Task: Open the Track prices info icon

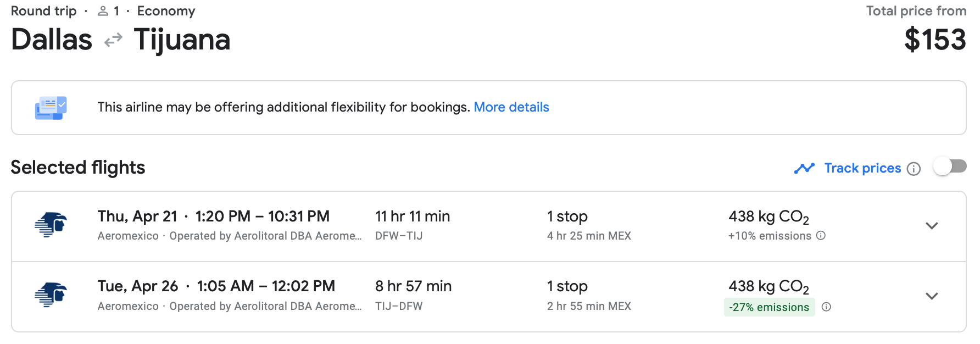Action: 914,169
